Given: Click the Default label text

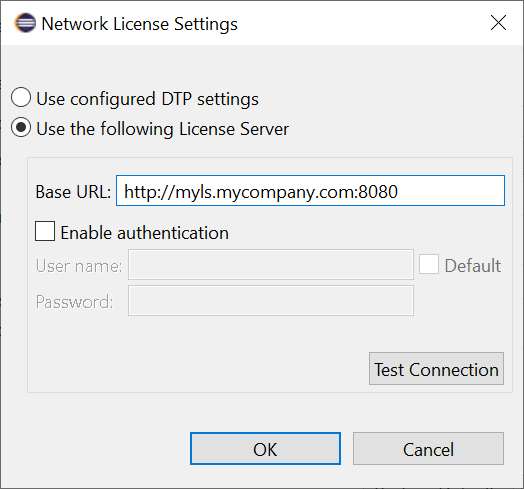Looking at the screenshot, I should [x=473, y=266].
